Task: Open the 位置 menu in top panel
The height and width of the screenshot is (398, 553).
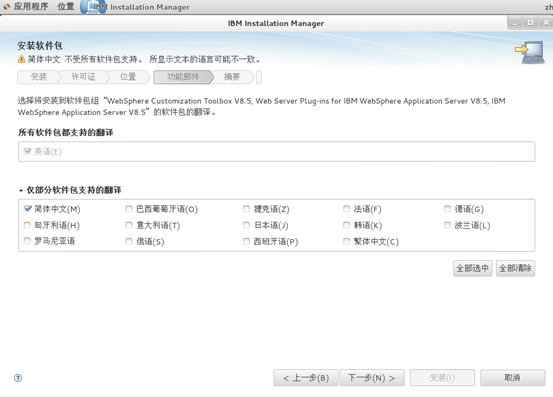Action: point(66,7)
